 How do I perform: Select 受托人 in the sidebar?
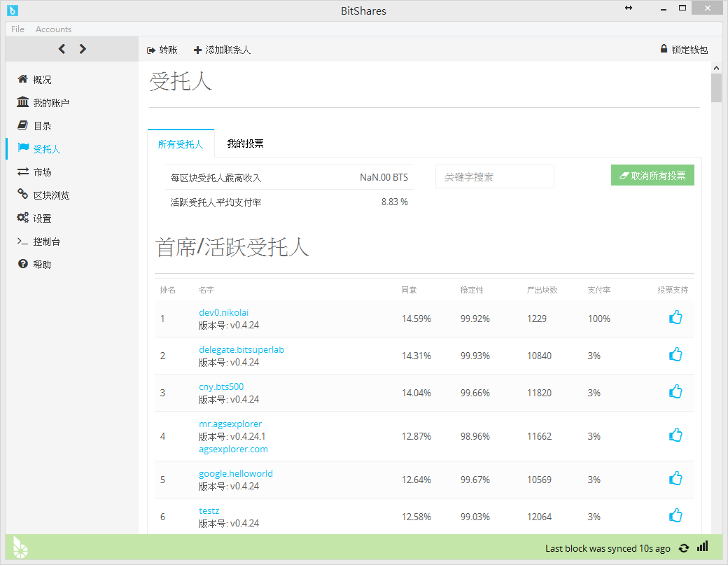[x=39, y=148]
